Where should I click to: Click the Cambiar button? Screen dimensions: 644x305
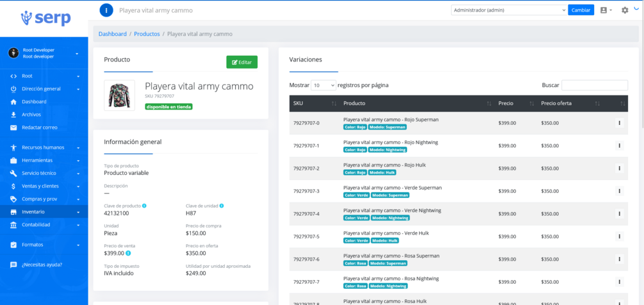pyautogui.click(x=581, y=10)
